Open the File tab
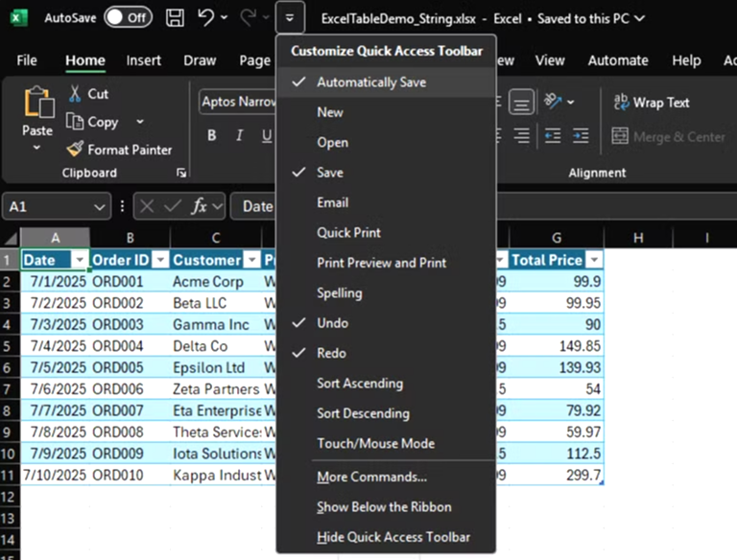The height and width of the screenshot is (560, 737). (27, 60)
